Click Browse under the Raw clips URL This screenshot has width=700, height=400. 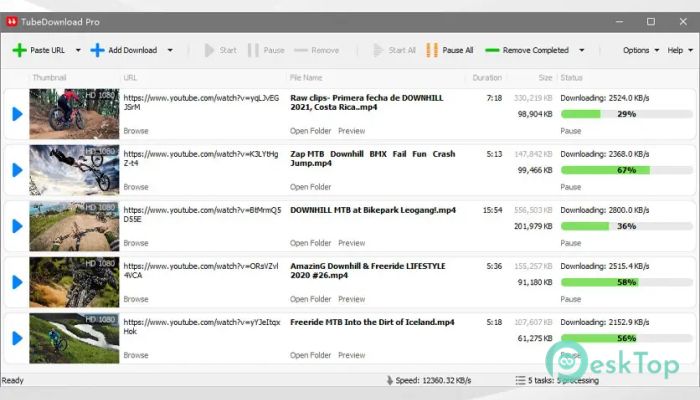pos(136,131)
